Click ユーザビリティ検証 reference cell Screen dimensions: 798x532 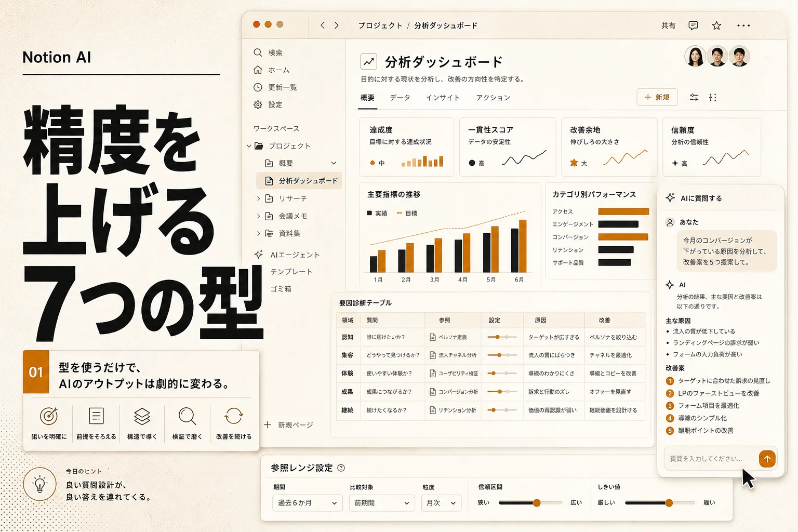(453, 373)
